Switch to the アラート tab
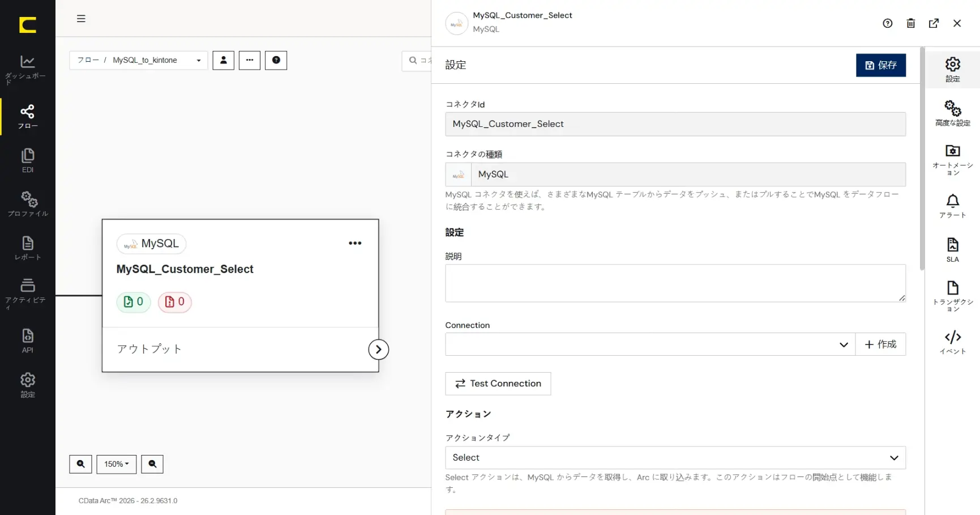 (x=953, y=206)
